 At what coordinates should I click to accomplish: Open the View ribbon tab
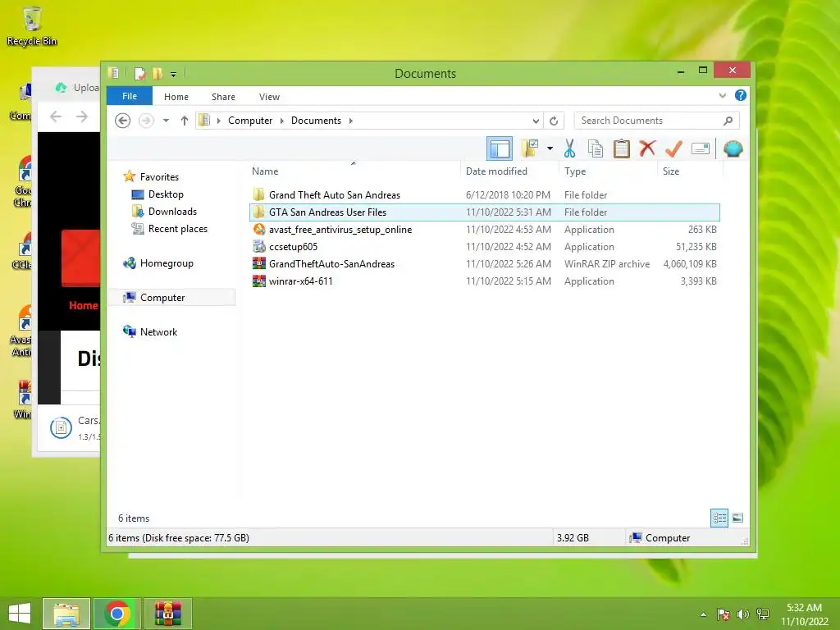[269, 97]
